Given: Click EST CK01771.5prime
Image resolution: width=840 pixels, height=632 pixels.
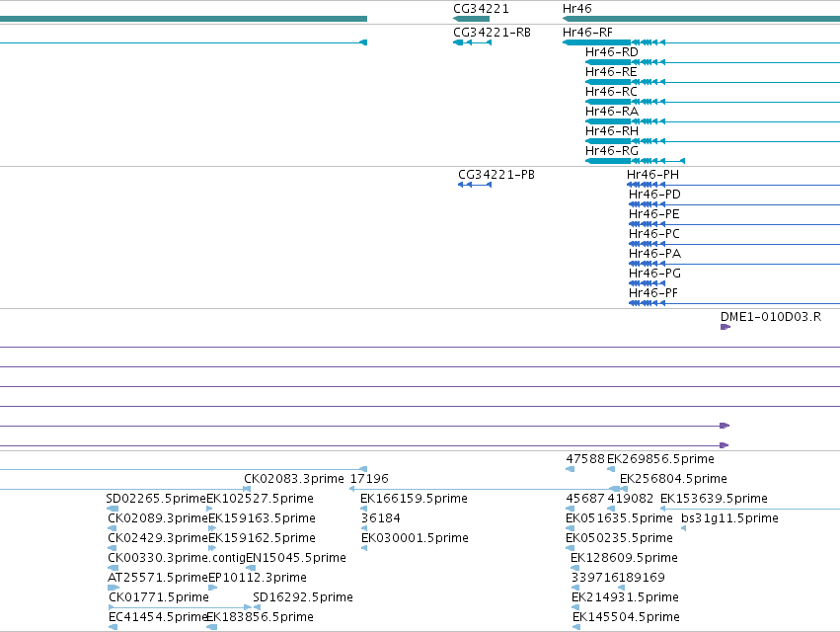Looking at the screenshot, I should [x=159, y=597].
